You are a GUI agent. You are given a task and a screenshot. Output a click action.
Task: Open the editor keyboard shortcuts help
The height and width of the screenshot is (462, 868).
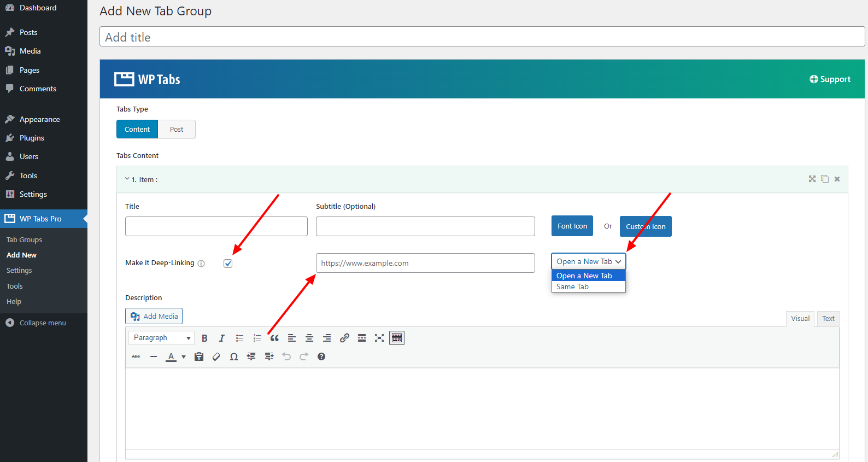tap(321, 356)
